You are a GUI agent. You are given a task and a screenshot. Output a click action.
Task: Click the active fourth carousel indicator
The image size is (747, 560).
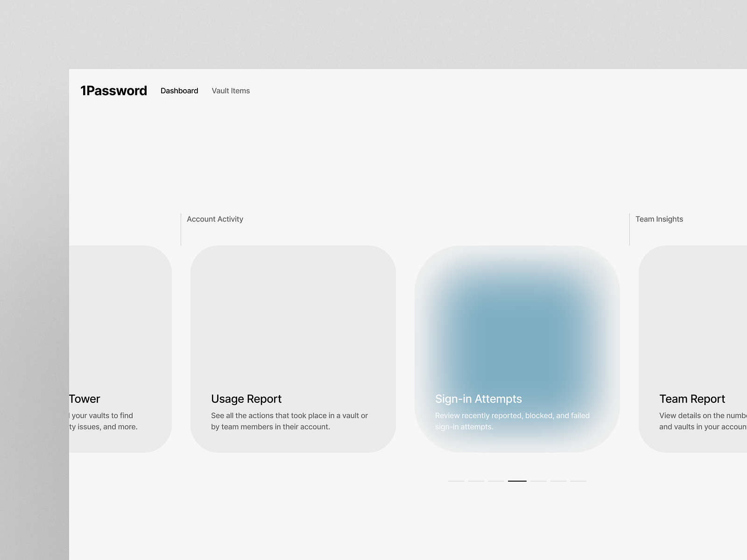click(517, 480)
